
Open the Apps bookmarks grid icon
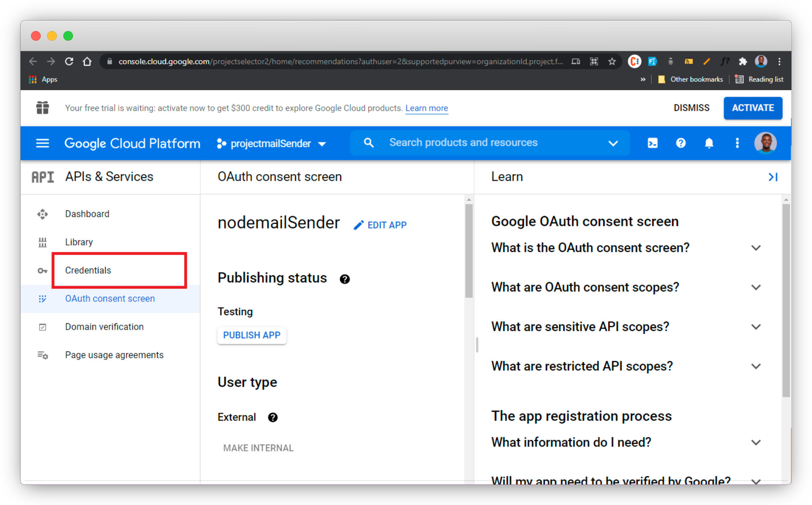point(33,79)
